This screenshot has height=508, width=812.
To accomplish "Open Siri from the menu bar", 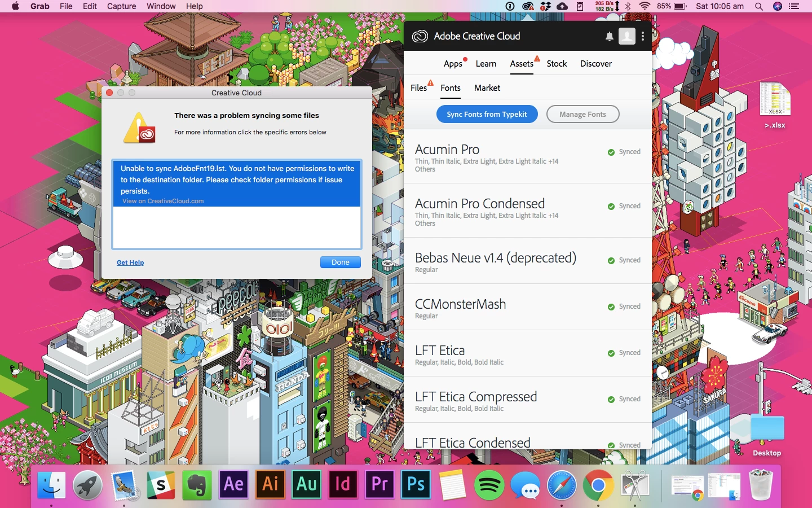I will pyautogui.click(x=778, y=6).
